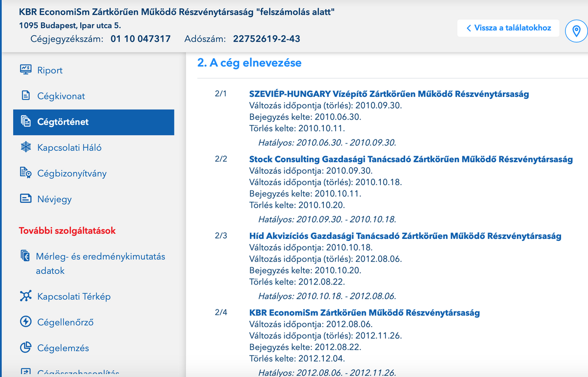
Task: Click entry number 2/3
Action: pos(221,236)
